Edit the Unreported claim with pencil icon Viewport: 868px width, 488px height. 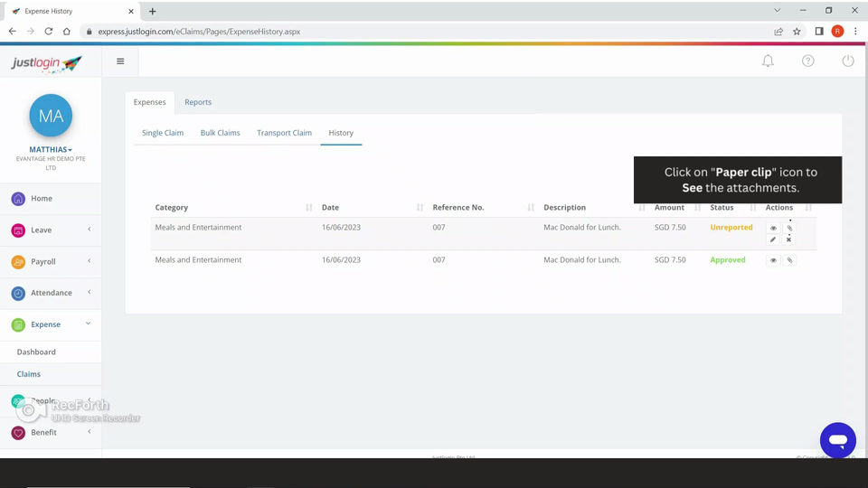[x=773, y=239]
